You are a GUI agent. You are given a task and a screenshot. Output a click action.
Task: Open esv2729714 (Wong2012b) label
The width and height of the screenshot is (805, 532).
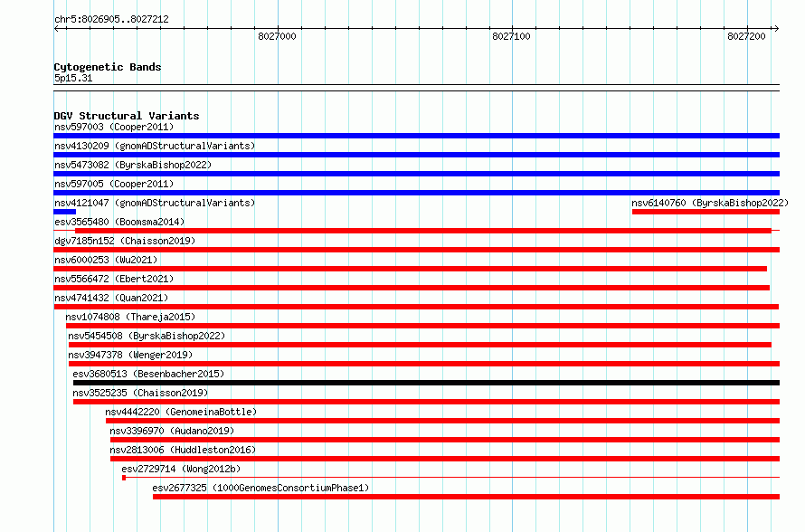(x=181, y=469)
